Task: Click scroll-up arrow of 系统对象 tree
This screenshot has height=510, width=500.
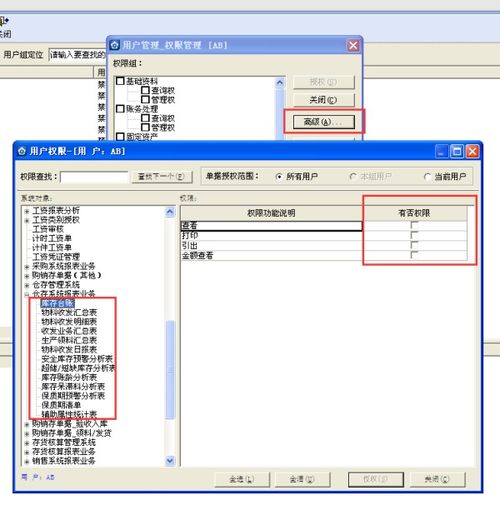Action: (x=170, y=212)
